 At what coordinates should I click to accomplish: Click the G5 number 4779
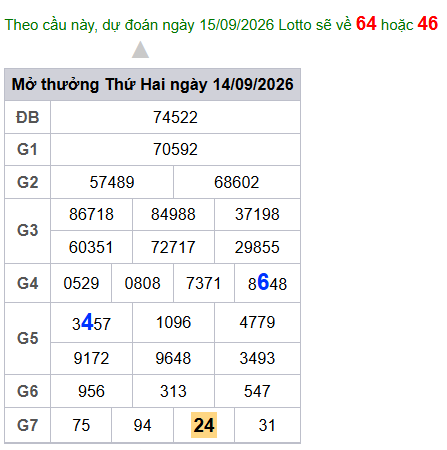[257, 322]
